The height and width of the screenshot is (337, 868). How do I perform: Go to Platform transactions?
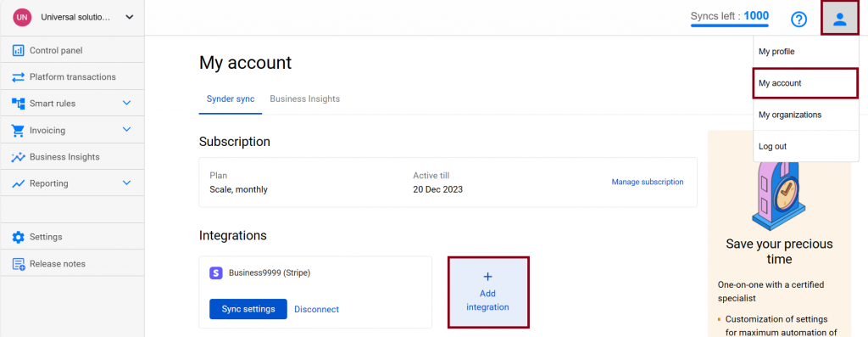(x=72, y=77)
